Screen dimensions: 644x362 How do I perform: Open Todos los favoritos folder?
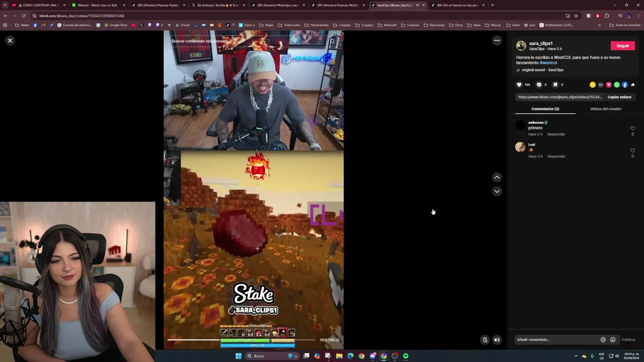pyautogui.click(x=624, y=25)
